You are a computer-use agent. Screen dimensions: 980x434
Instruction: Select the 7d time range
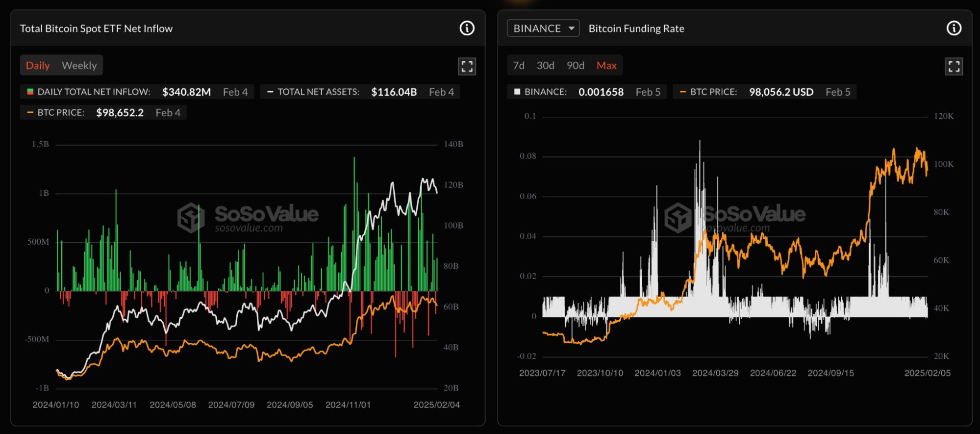click(x=518, y=66)
